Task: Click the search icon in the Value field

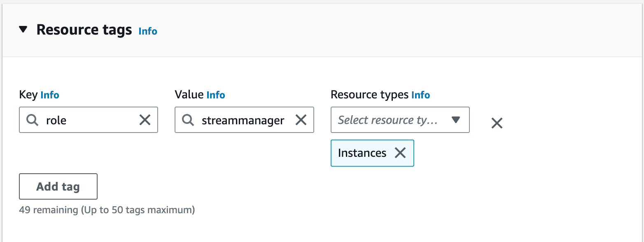Action: pyautogui.click(x=188, y=120)
